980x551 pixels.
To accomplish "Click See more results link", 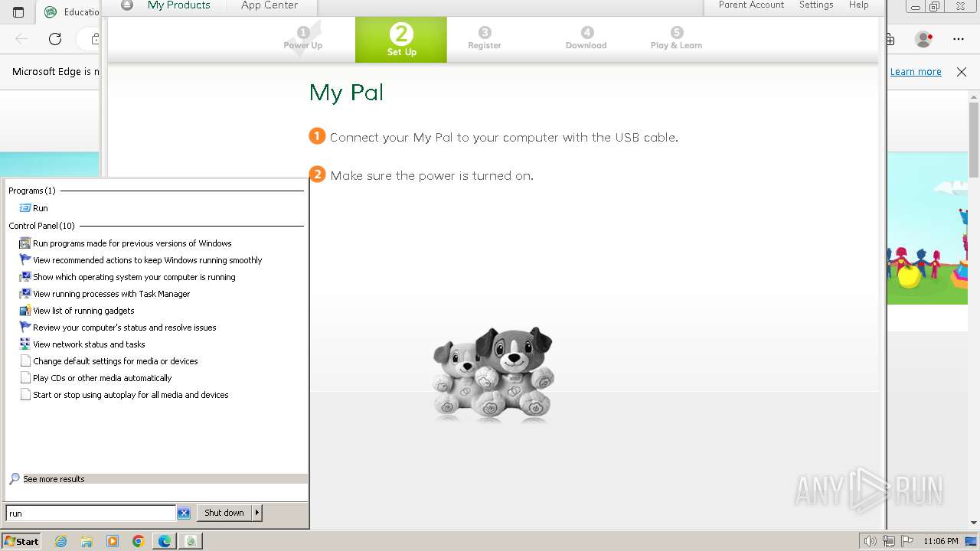I will (54, 479).
